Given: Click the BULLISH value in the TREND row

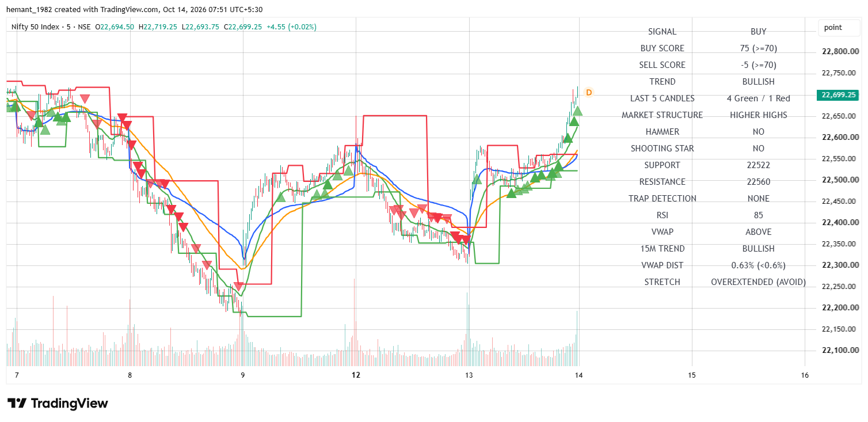Looking at the screenshot, I should pos(759,82).
